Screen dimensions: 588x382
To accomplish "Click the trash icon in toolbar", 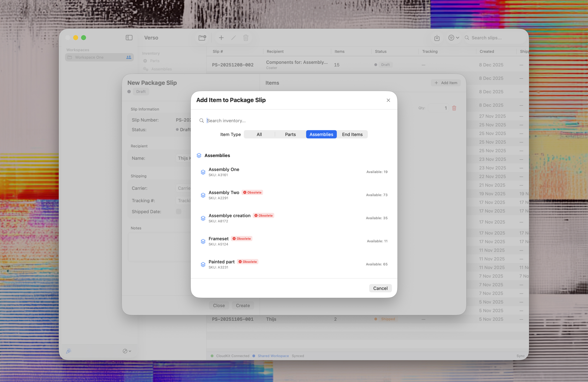I will pos(246,38).
